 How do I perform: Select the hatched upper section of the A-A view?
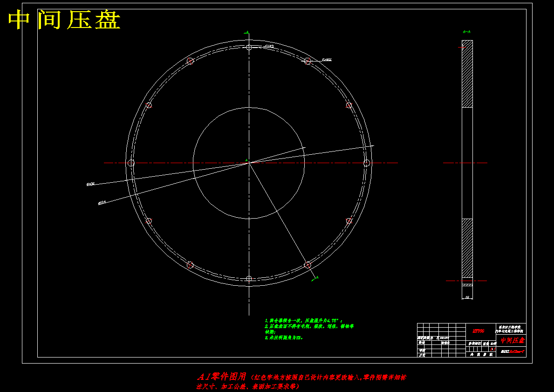[467, 74]
